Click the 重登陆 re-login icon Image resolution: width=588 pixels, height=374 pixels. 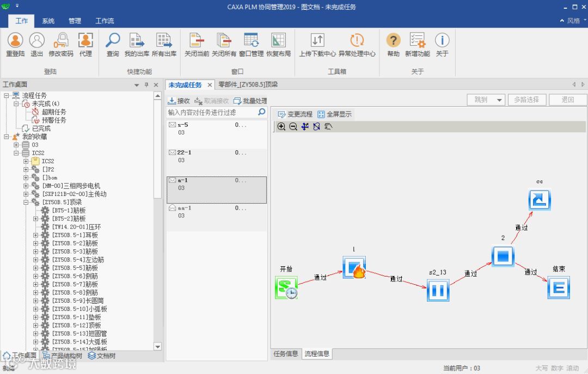[15, 45]
